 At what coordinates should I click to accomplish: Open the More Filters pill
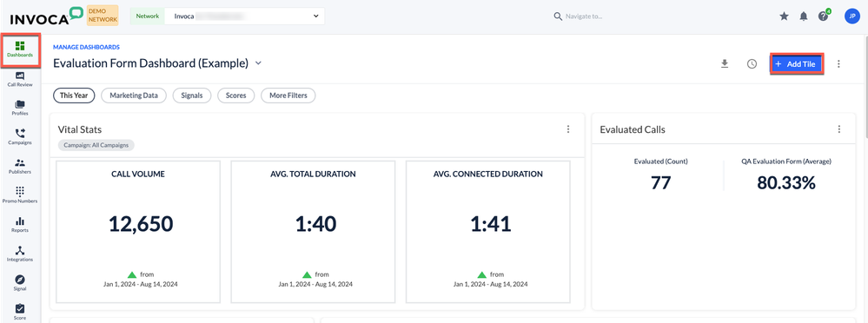click(x=288, y=96)
